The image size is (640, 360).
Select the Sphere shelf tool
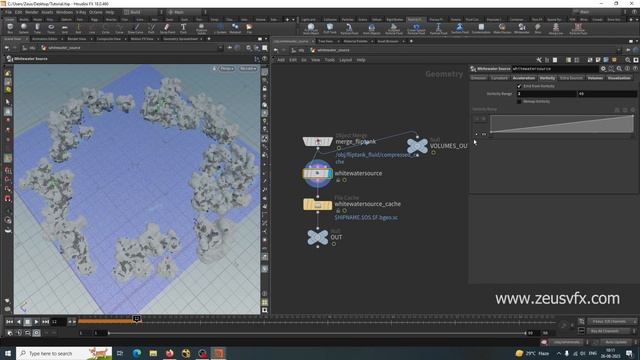tap(24, 28)
